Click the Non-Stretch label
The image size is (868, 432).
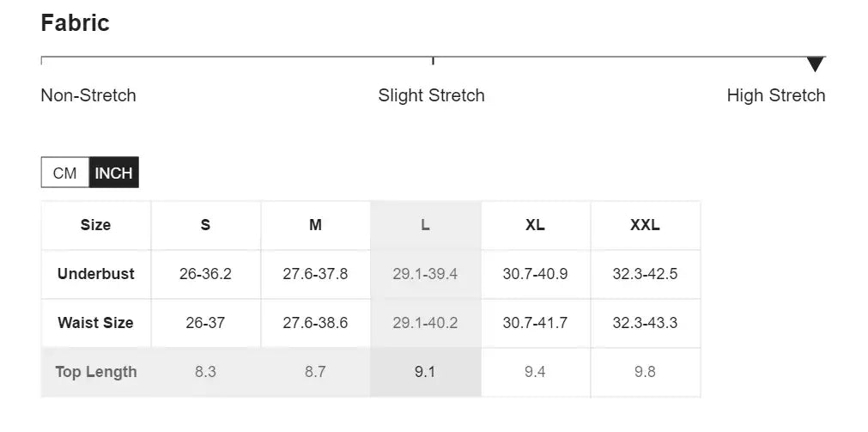pyautogui.click(x=88, y=95)
